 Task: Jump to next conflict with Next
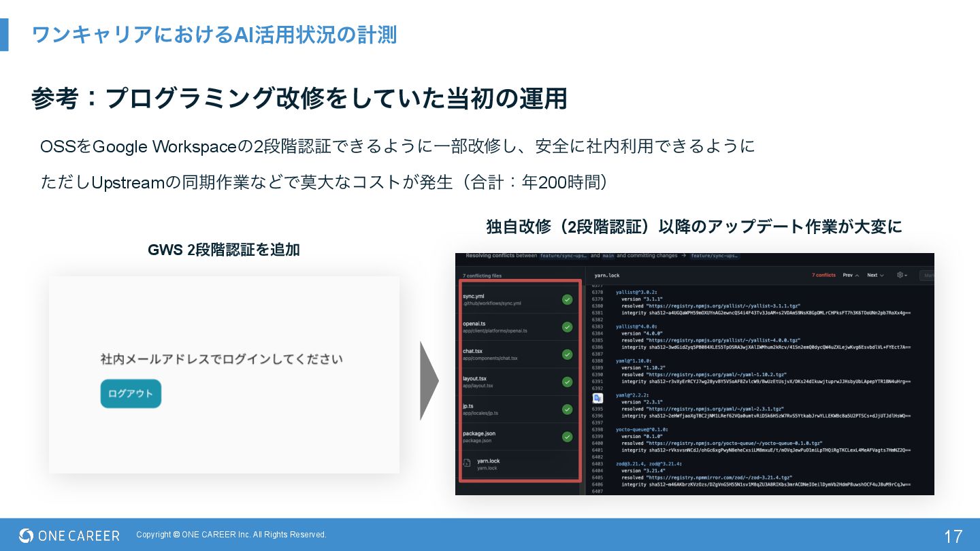(x=875, y=275)
